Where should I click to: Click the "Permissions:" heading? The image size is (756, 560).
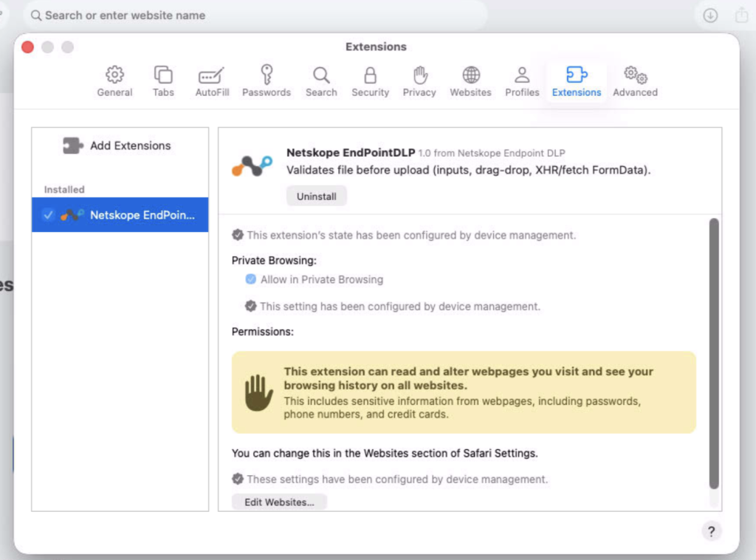(262, 332)
